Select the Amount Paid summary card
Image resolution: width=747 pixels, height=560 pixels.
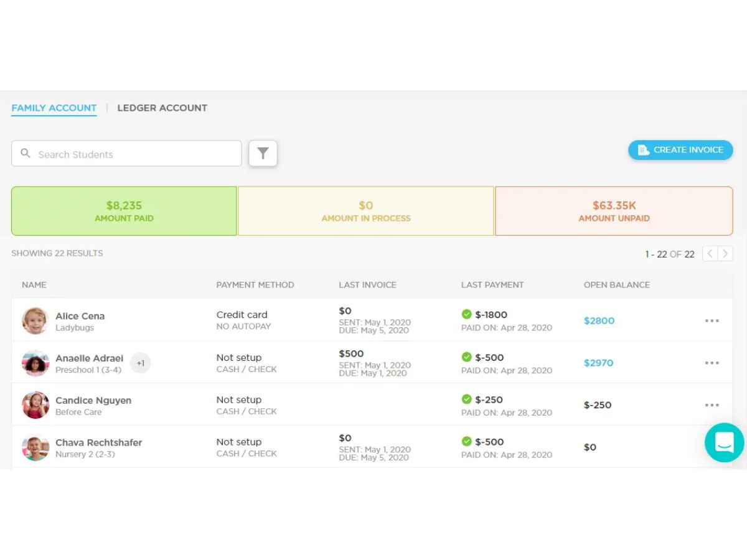(124, 211)
